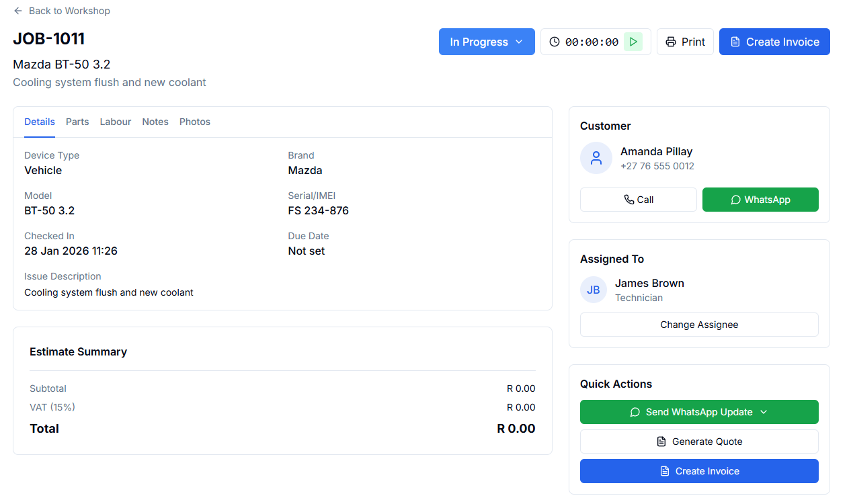Click the Generate Quote document icon
The image size is (851, 504).
[x=661, y=442]
